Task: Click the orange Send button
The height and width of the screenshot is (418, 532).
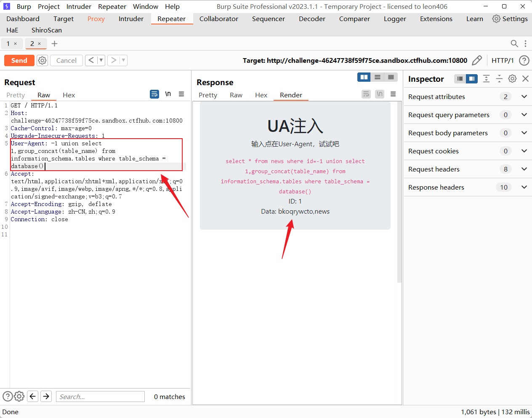Action: pos(19,60)
